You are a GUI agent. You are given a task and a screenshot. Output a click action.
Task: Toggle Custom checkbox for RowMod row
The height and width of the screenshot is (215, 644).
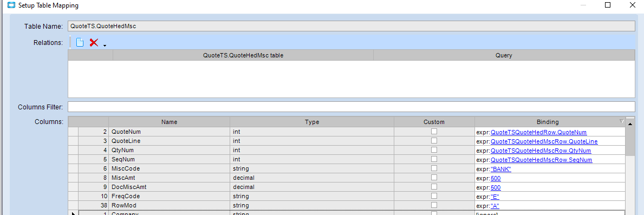pos(434,205)
